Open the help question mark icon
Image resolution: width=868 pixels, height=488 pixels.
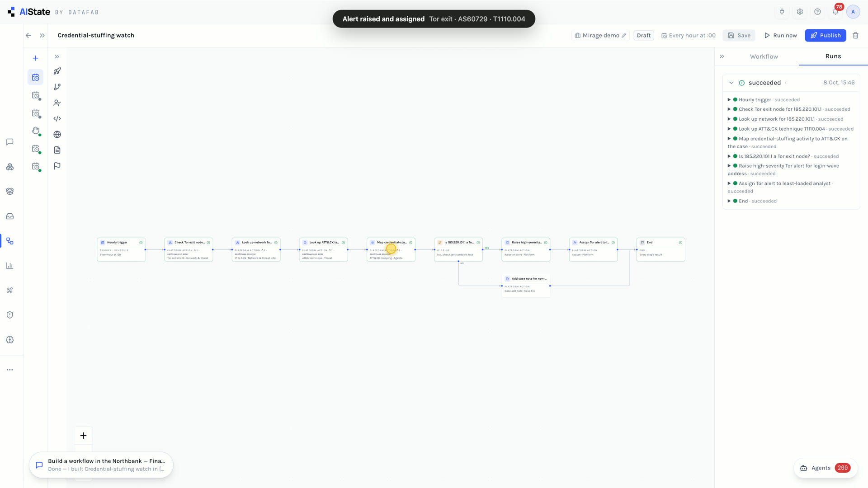(817, 12)
